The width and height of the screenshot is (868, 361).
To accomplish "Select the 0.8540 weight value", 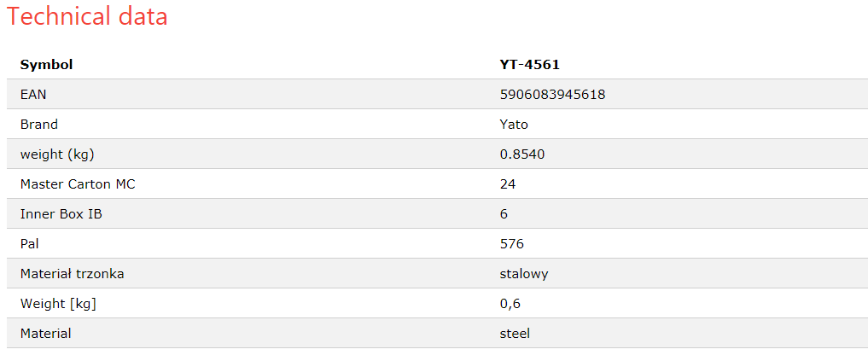I will [522, 154].
